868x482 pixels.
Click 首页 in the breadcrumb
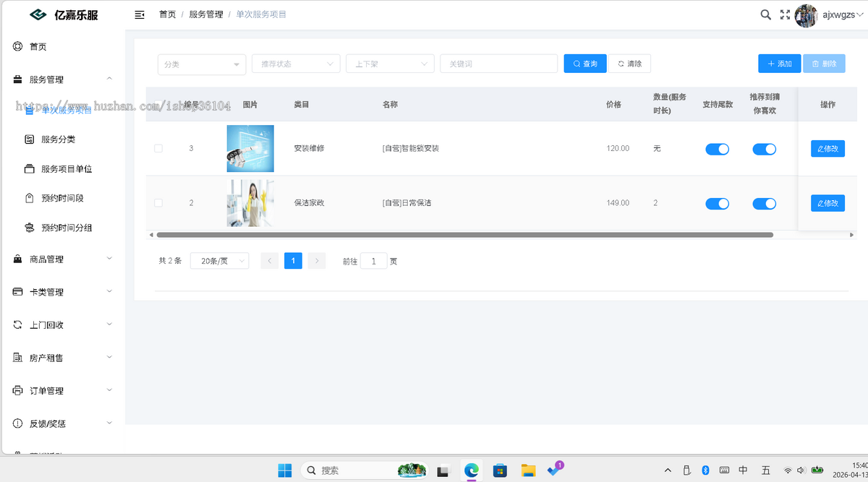[x=167, y=14]
